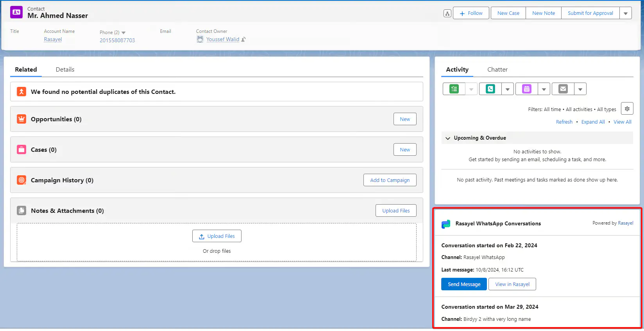644x331 pixels.
Task: Click the Youssef Walid owner avatar
Action: pos(200,39)
